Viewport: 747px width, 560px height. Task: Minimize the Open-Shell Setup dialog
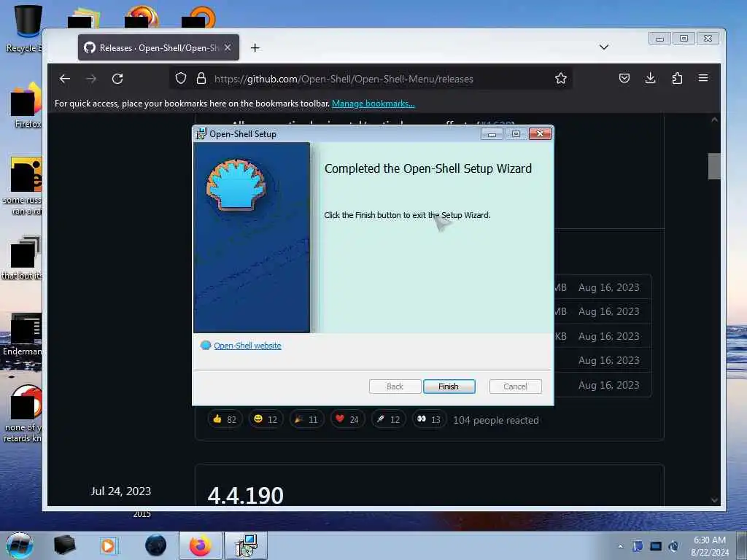(492, 134)
